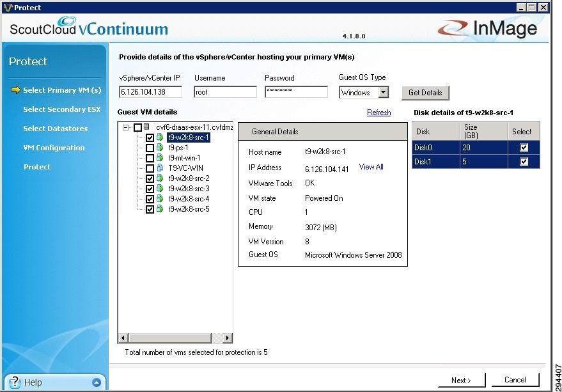Deselect Disk0 checkbox in disk details
The image size is (562, 392).
[524, 148]
